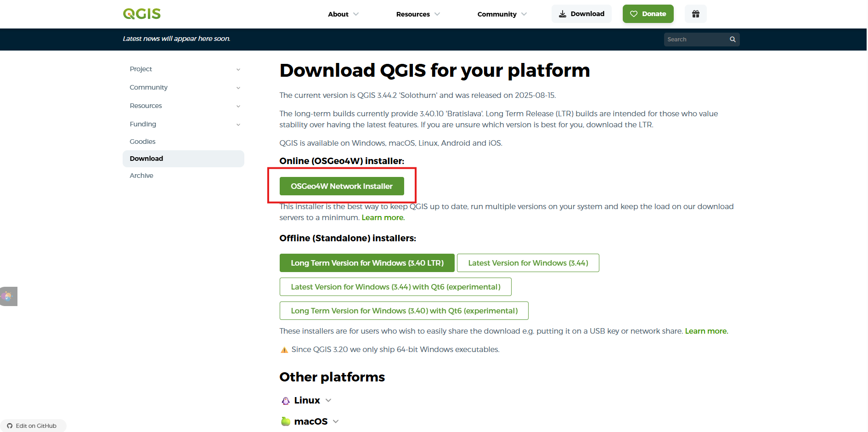
Task: Expand Resources header chevron
Action: tap(437, 14)
